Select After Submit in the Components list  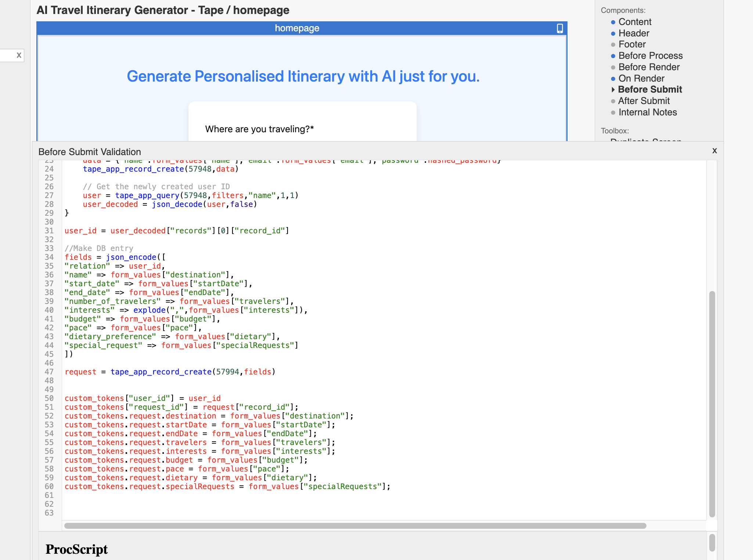click(x=644, y=101)
